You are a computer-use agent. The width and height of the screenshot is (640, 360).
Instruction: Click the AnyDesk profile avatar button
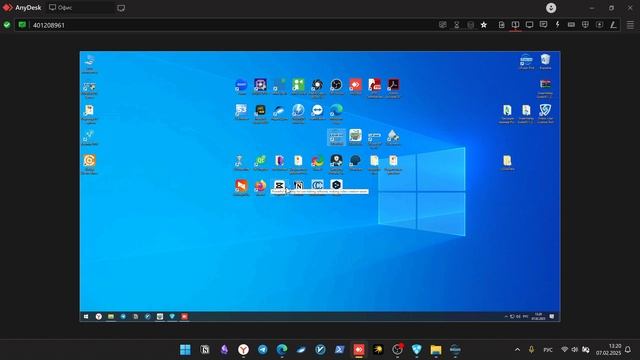[x=551, y=8]
